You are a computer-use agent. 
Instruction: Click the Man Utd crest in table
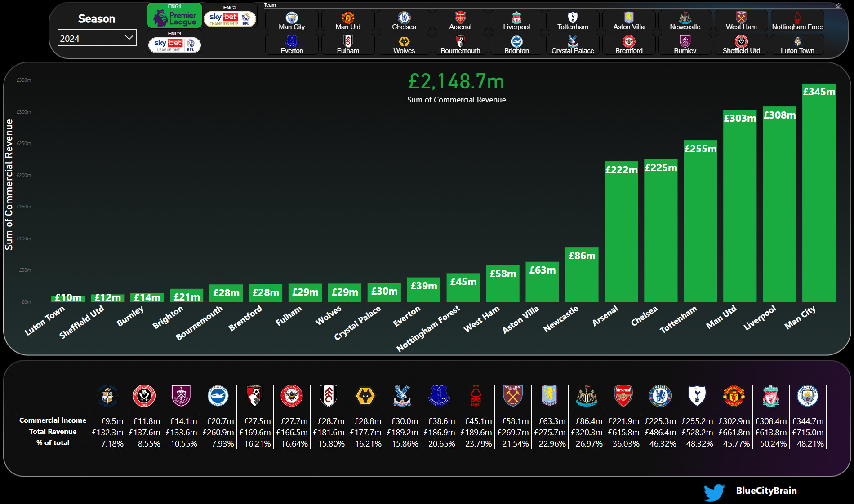point(734,396)
